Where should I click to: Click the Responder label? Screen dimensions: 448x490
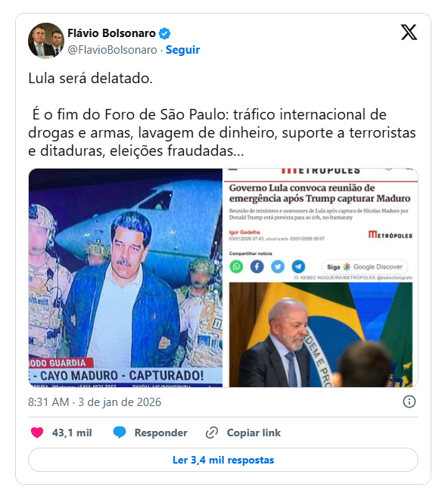tap(160, 433)
